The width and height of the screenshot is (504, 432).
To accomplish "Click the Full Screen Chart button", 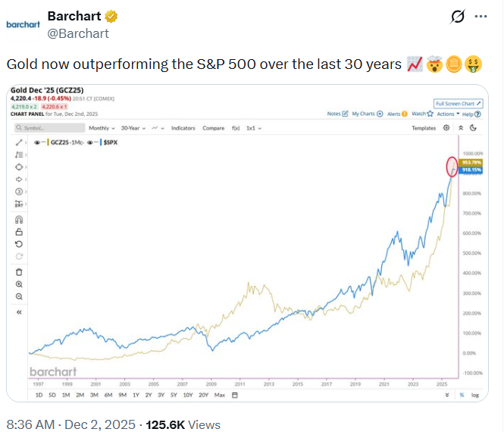I will point(455,103).
